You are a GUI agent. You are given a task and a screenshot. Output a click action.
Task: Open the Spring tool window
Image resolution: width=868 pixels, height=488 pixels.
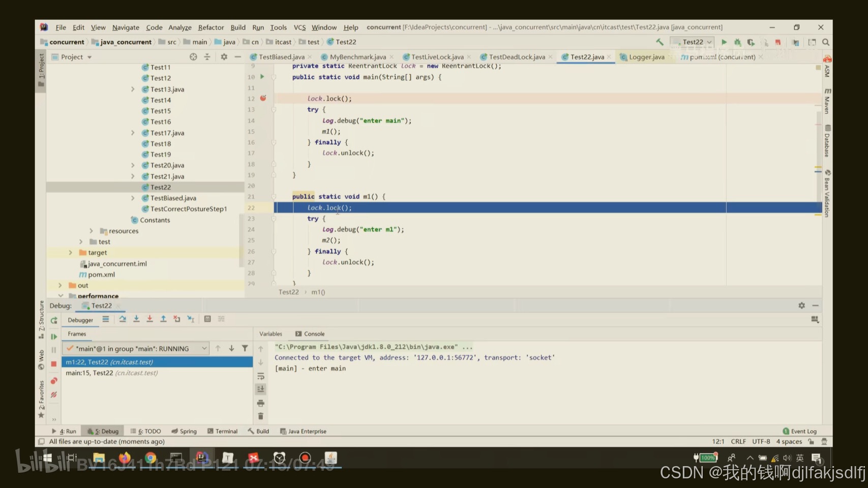point(184,431)
